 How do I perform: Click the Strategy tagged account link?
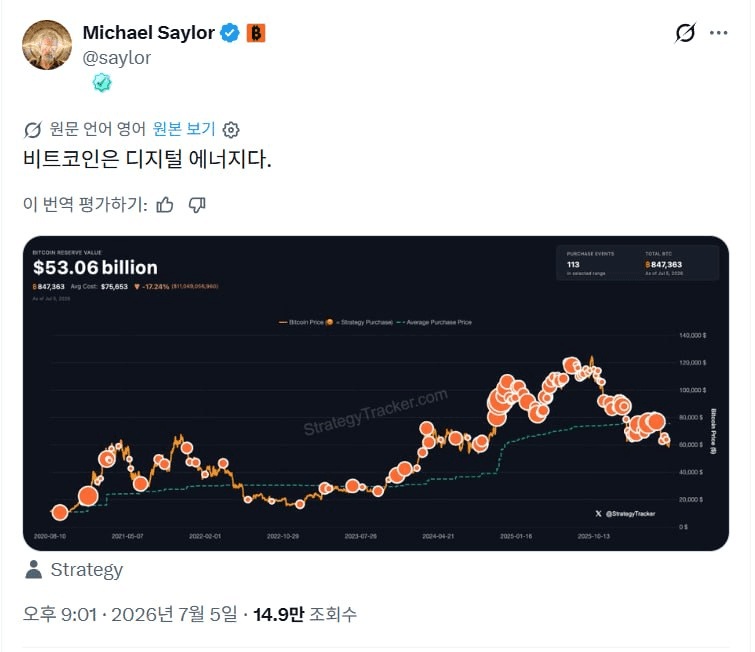pyautogui.click(x=87, y=570)
